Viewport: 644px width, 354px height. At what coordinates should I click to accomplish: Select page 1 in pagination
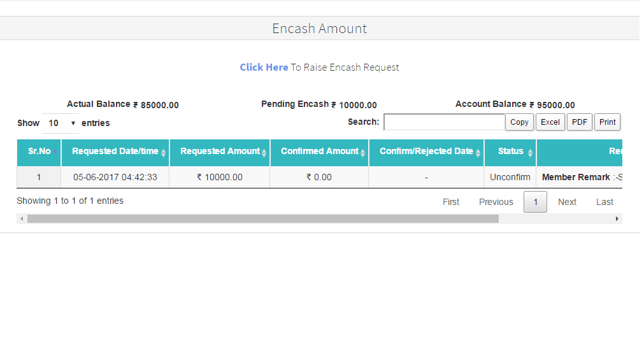tap(535, 202)
